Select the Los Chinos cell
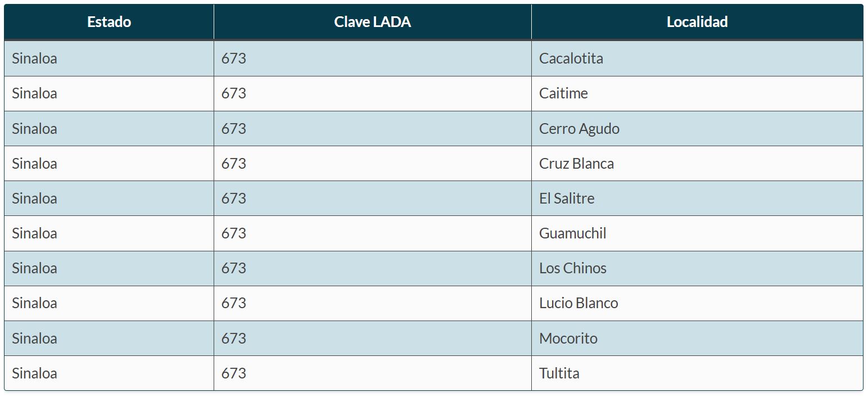 point(572,268)
